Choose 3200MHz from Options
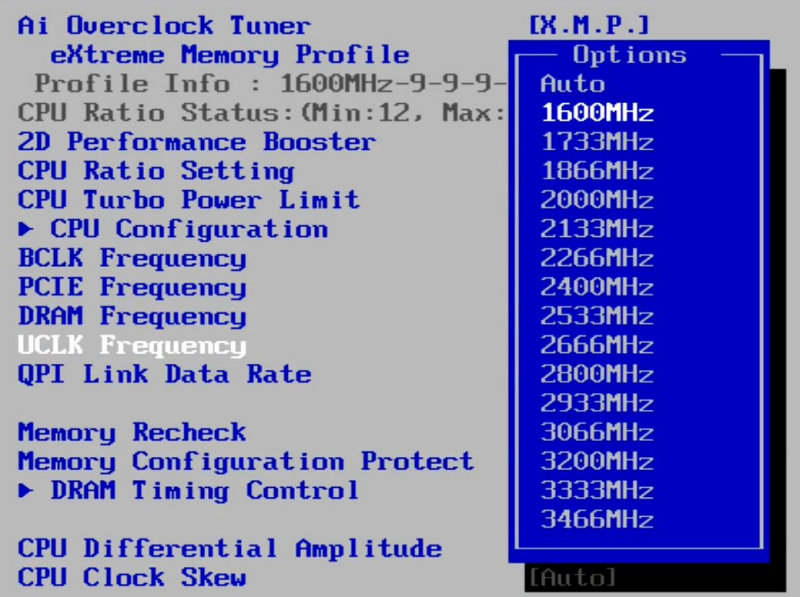 pos(597,461)
